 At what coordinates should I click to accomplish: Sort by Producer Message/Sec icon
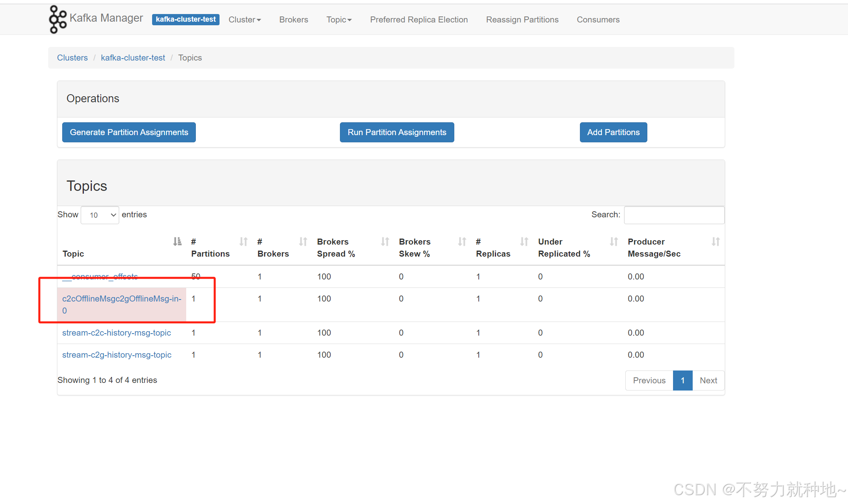click(x=715, y=242)
